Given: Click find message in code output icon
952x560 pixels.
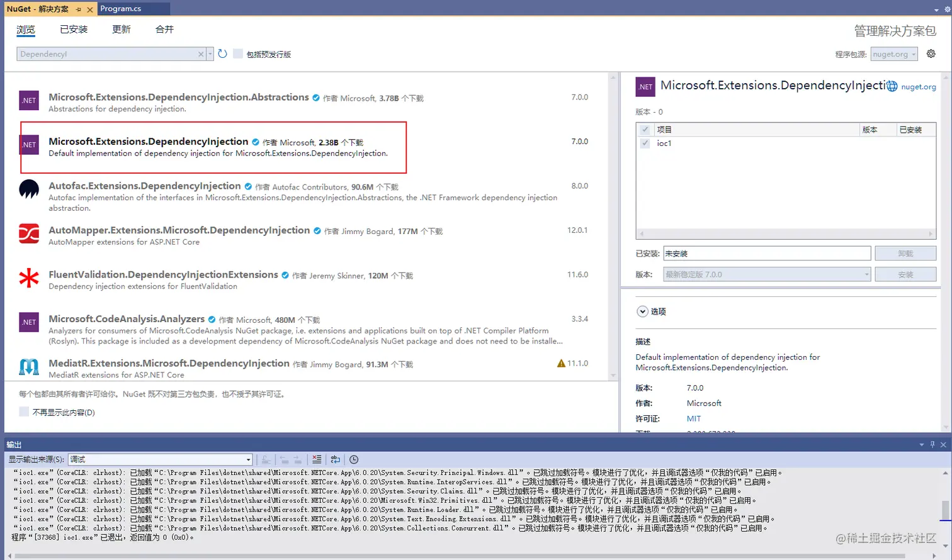Looking at the screenshot, I should (x=266, y=459).
